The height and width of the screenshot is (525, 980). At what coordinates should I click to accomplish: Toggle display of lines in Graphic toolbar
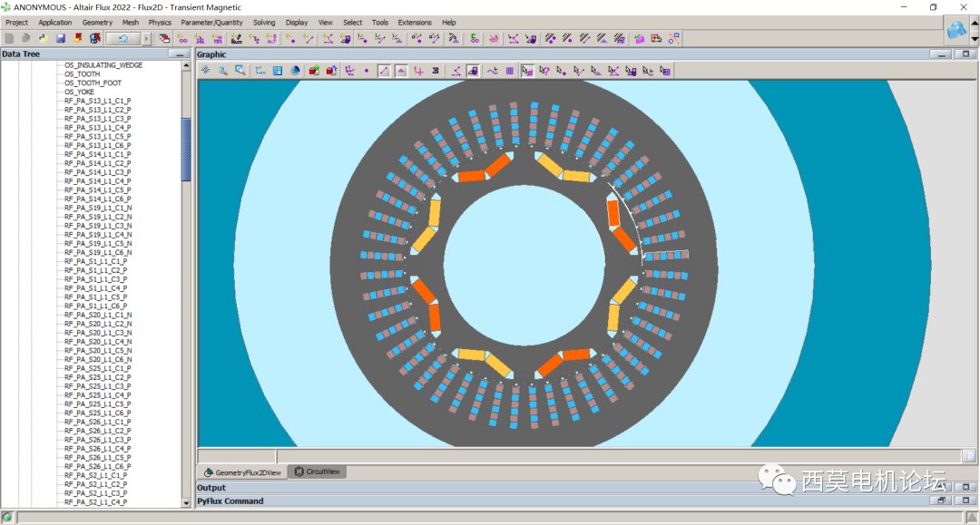384,70
